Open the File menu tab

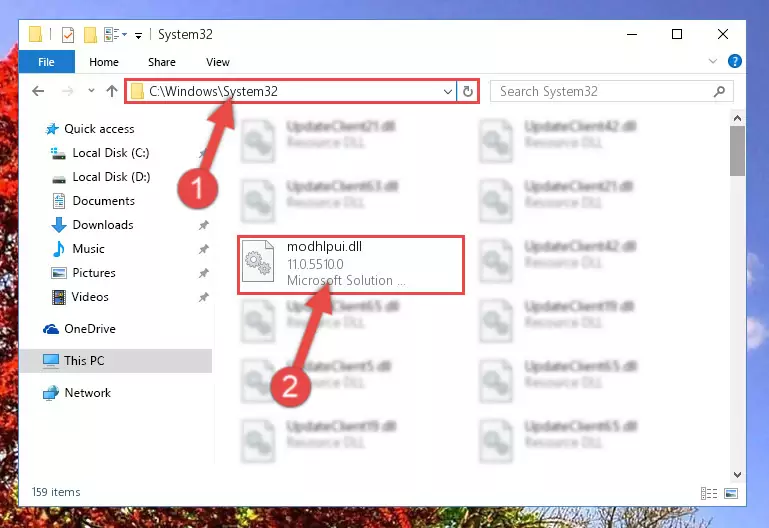point(46,62)
